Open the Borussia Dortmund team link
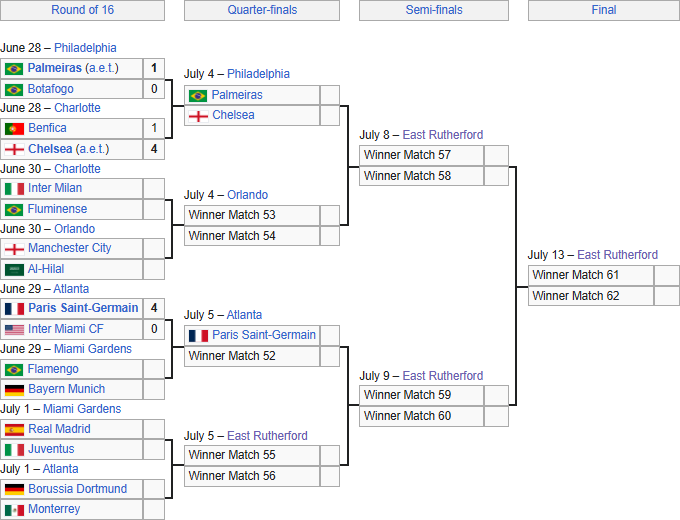The width and height of the screenshot is (680, 520). pos(78,489)
